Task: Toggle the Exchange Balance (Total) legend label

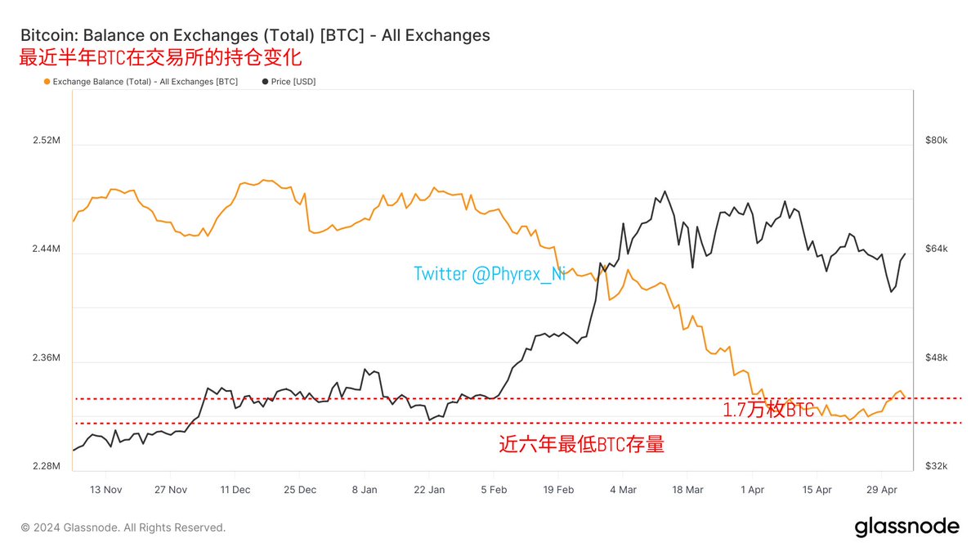Action: pos(145,82)
